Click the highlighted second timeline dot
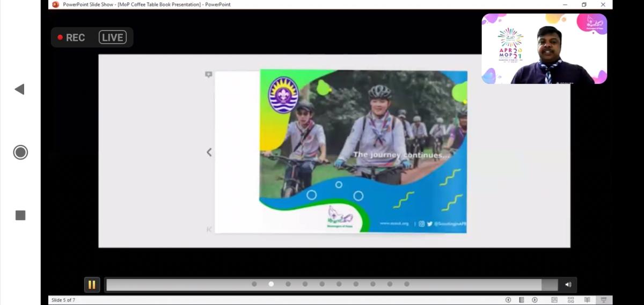Viewport: 644px width, 305px height. (x=271, y=284)
